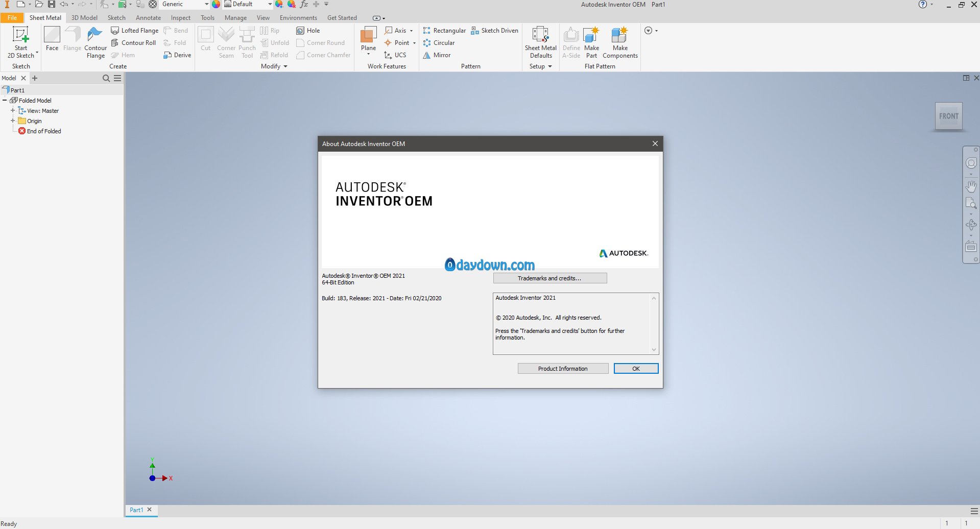This screenshot has height=529, width=980.
Task: Click the Orbit icon in navigation bar
Action: 971,224
